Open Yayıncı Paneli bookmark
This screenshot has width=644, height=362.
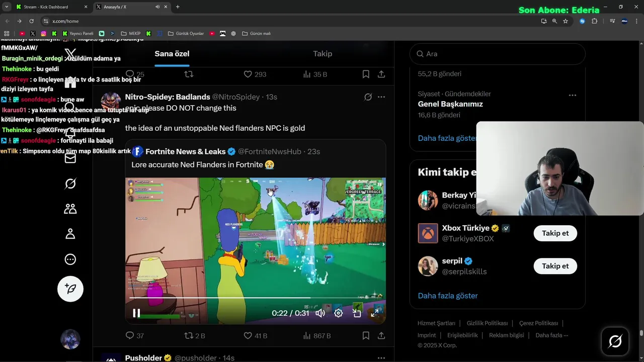pos(78,34)
